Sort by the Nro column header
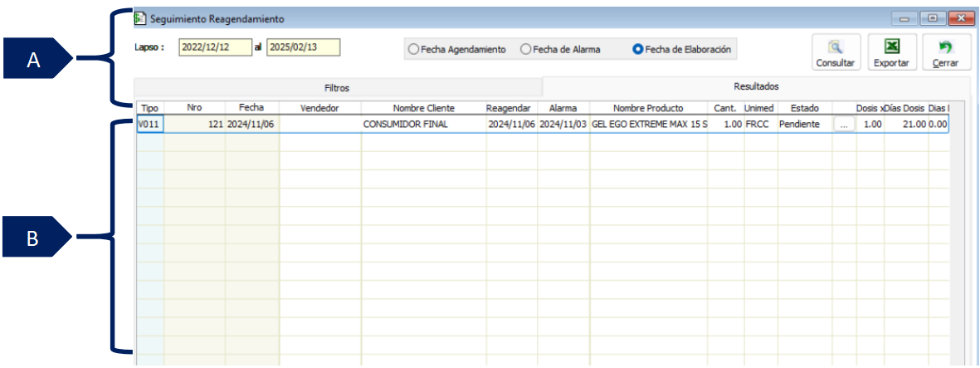 (x=194, y=108)
